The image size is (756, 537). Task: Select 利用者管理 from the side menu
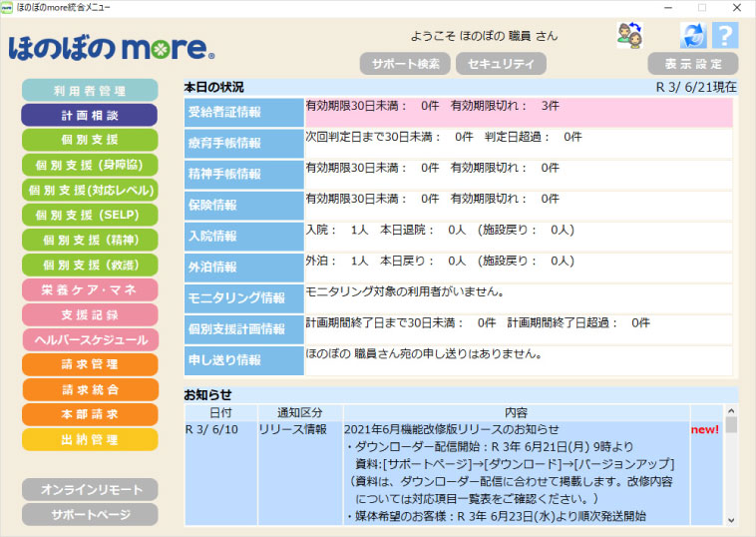coord(90,91)
